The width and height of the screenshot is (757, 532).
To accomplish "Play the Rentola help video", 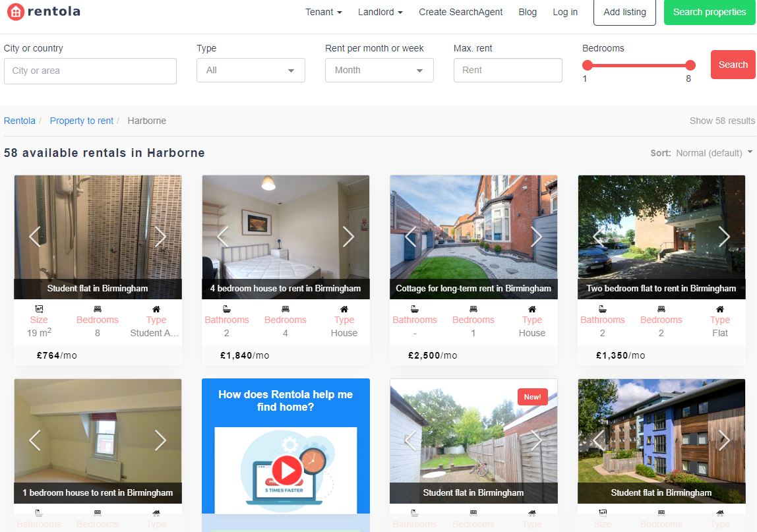I will click(x=286, y=471).
